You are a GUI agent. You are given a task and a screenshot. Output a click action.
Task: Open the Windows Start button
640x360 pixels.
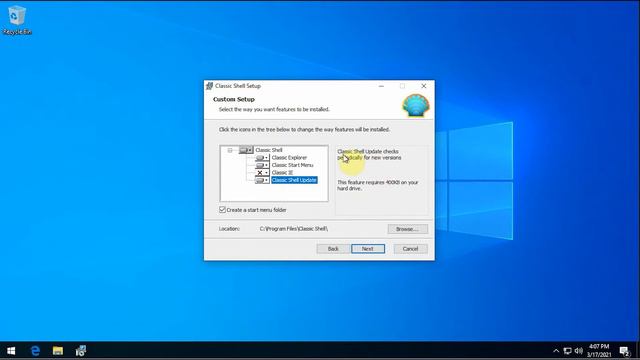[x=11, y=351]
